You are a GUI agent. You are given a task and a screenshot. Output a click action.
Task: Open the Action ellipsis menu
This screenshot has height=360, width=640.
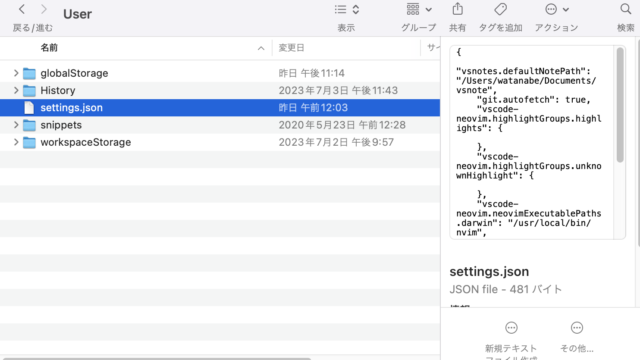click(557, 9)
